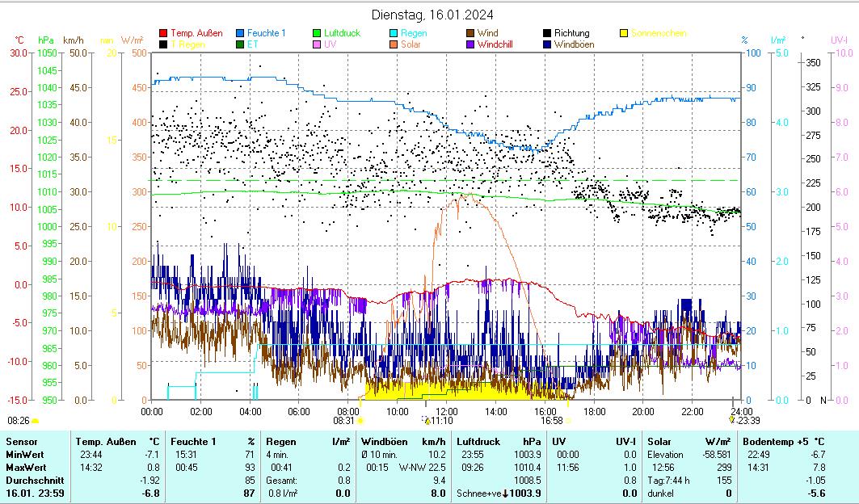Click the sunset marker at 16:58
The image size is (859, 504).
click(568, 421)
